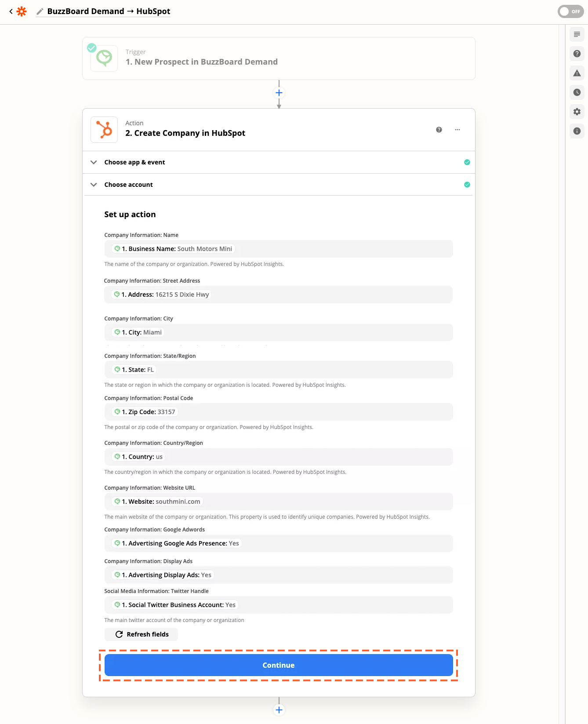Open the three-dot menu for HubSpot action

[457, 130]
